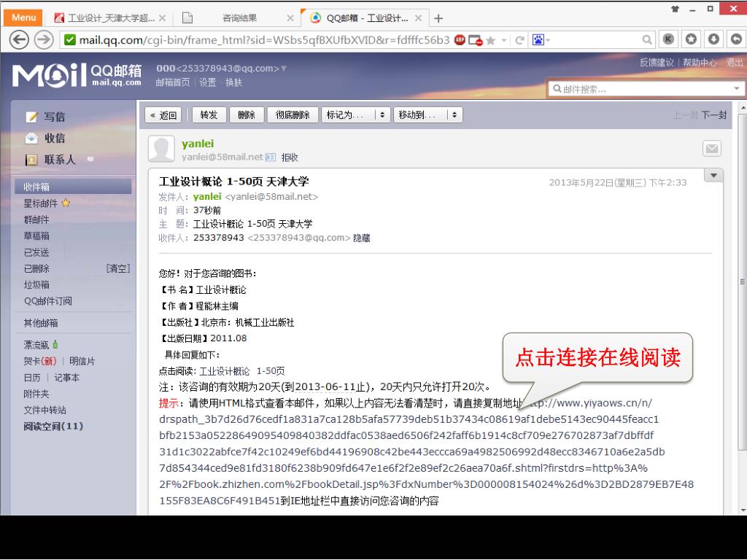Click the new tab plus button
This screenshot has height=560, width=747.
coord(438,18)
